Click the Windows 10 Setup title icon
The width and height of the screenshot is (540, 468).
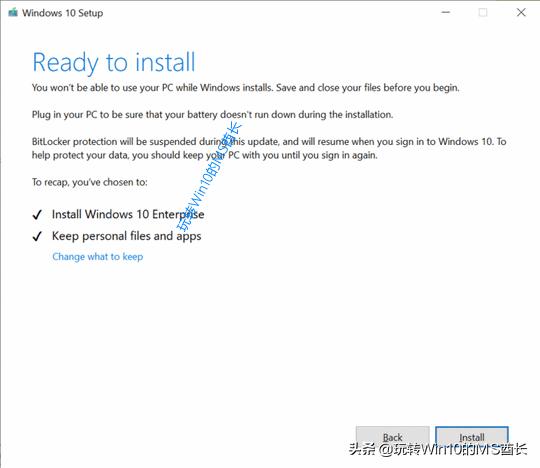click(x=13, y=13)
